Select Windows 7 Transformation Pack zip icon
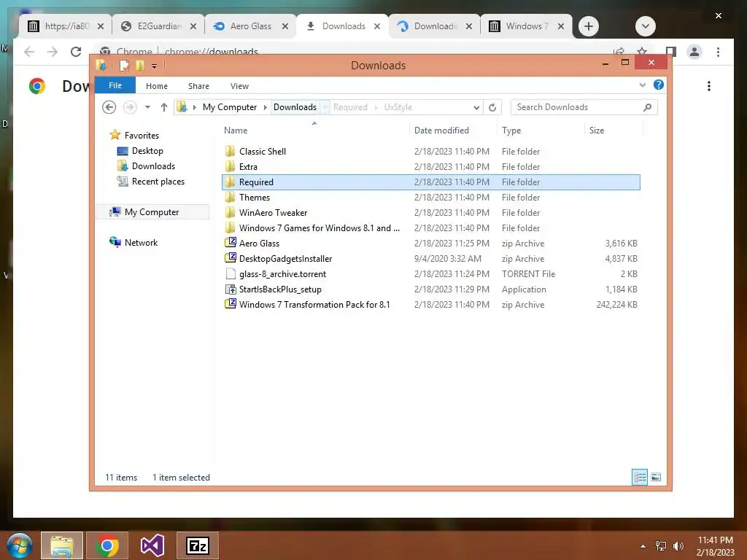The image size is (747, 560). click(231, 304)
